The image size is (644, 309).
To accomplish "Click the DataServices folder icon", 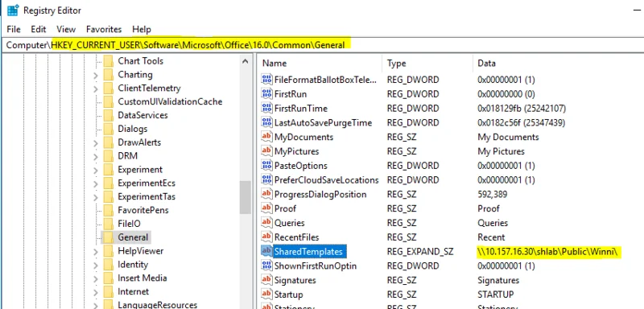I will [109, 115].
